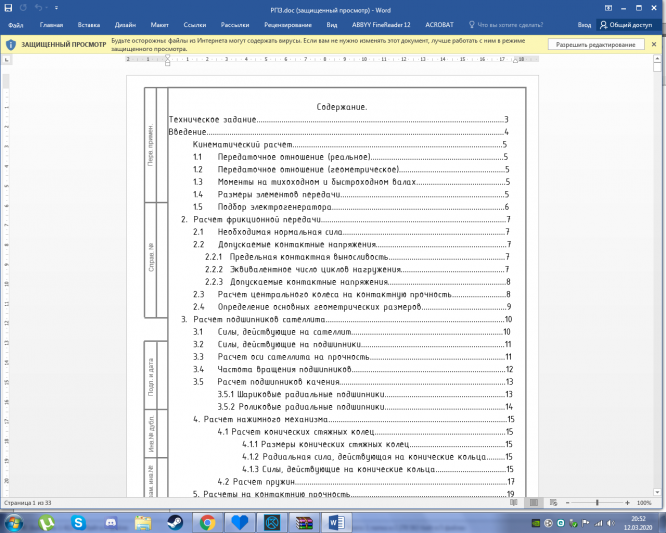Click the 'Содержание.' heading text
This screenshot has width=666, height=533.
[341, 107]
